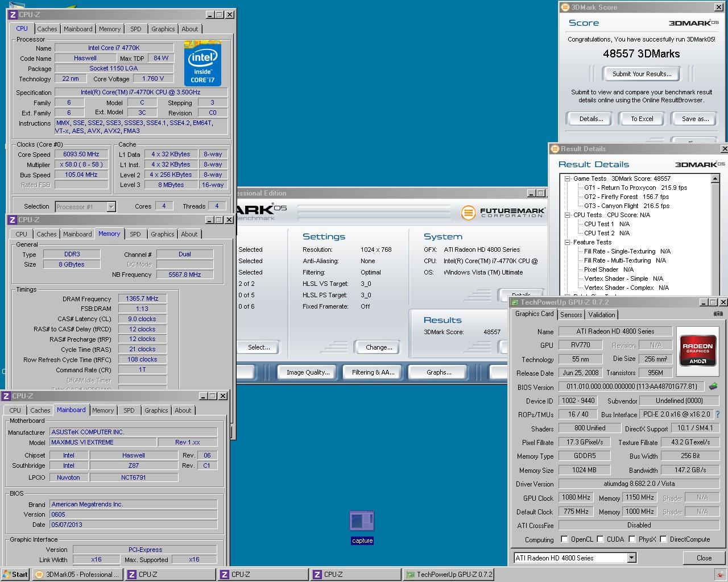Click the Futuremark Corporation logo
This screenshot has width=728, height=582.
coord(503,213)
